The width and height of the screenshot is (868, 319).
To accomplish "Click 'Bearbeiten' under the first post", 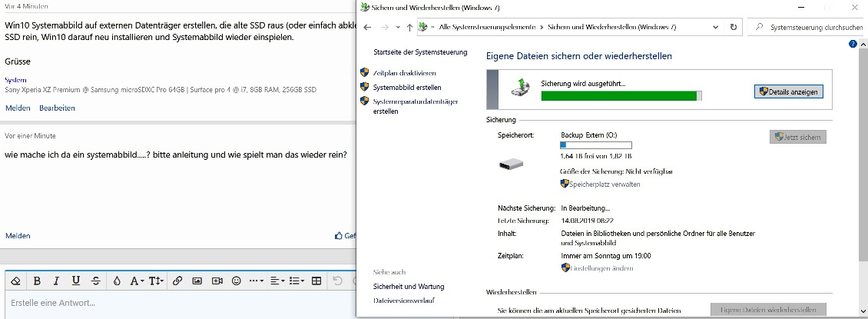I will point(57,108).
